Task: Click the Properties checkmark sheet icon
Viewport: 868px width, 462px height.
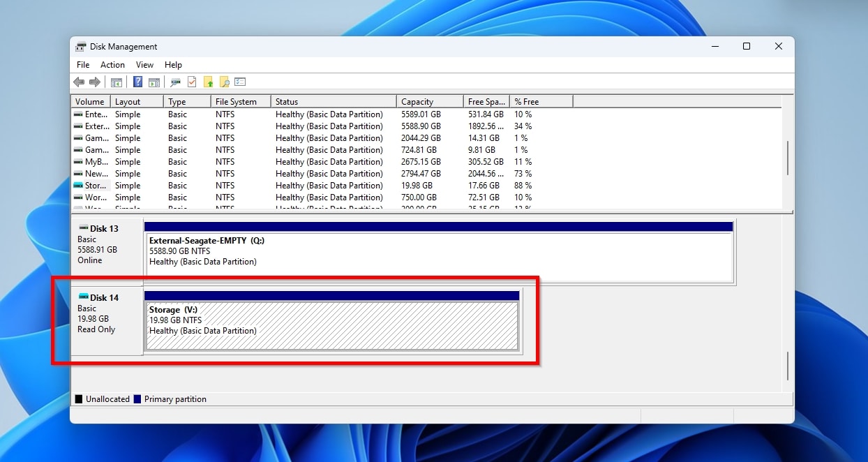Action: tap(192, 82)
